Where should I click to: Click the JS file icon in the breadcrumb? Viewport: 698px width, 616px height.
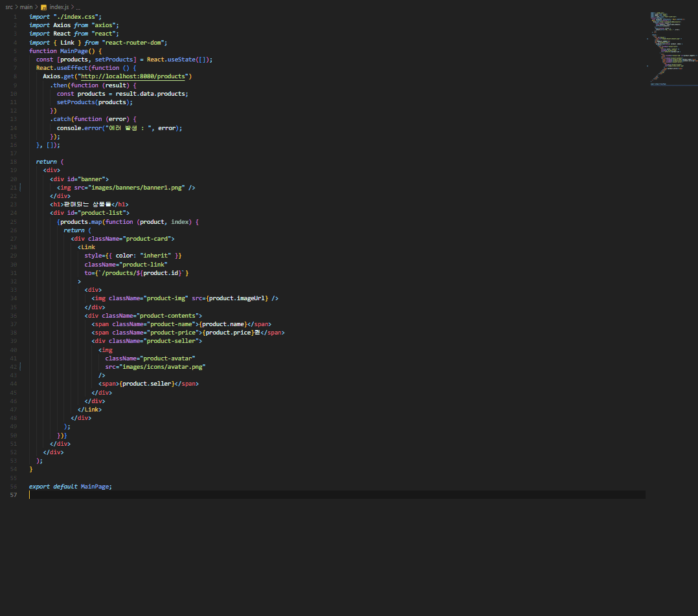click(43, 7)
